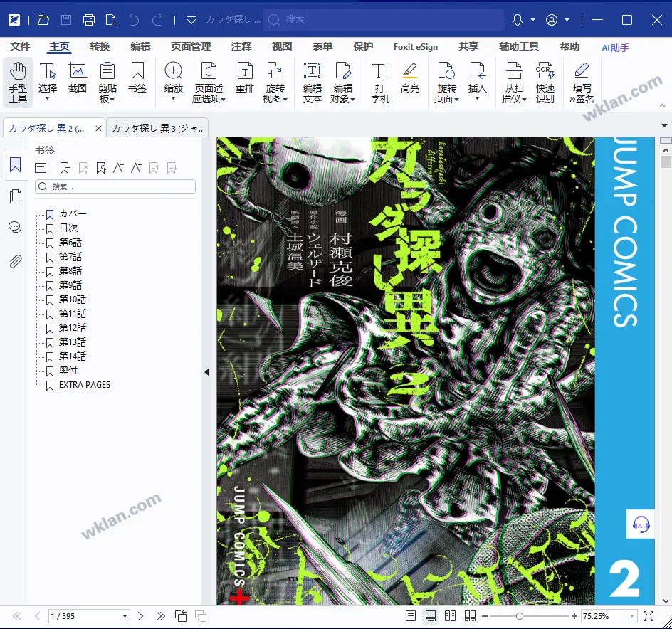The image size is (672, 629).
Task: Run Quick OCR recognition (快速识别)
Action: point(545,83)
